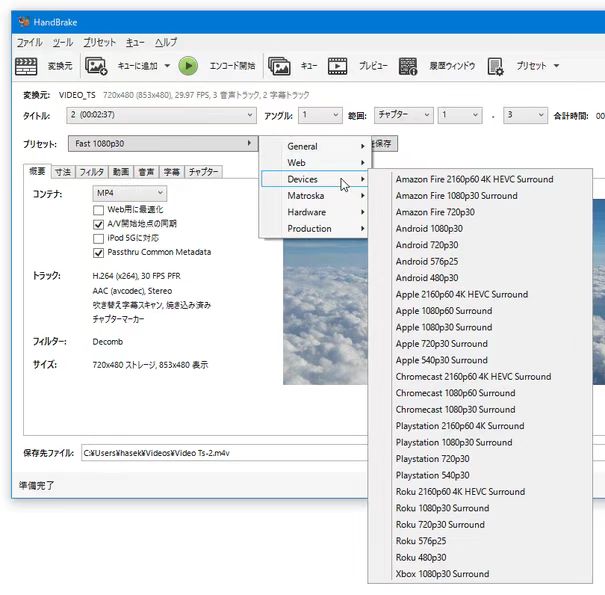
Task: Choose Apple 720p30 Surround preset
Action: 480,343
